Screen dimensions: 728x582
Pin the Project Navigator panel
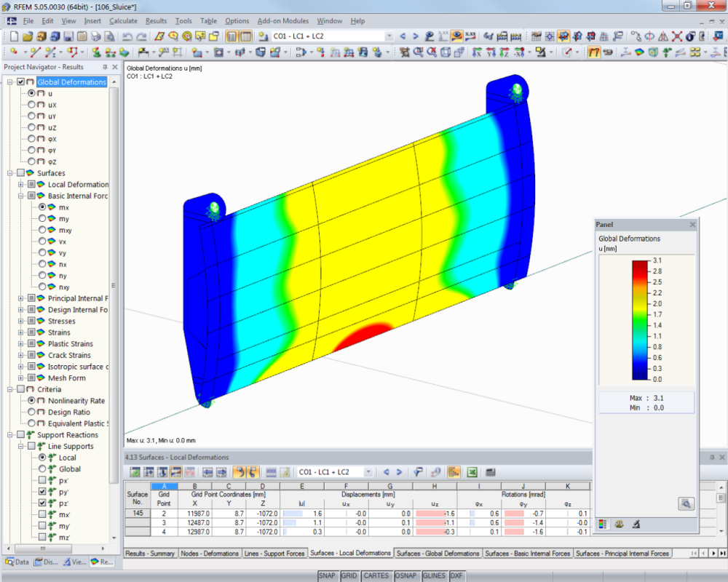[105, 67]
